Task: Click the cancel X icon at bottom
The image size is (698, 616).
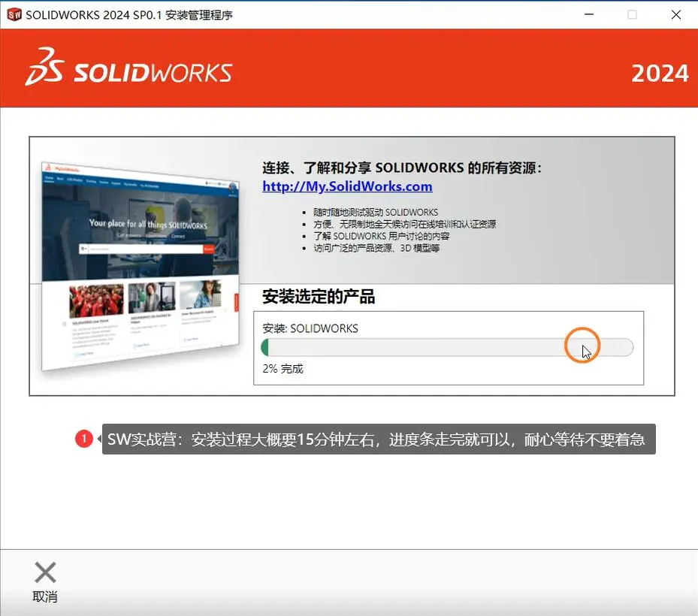Action: point(45,572)
